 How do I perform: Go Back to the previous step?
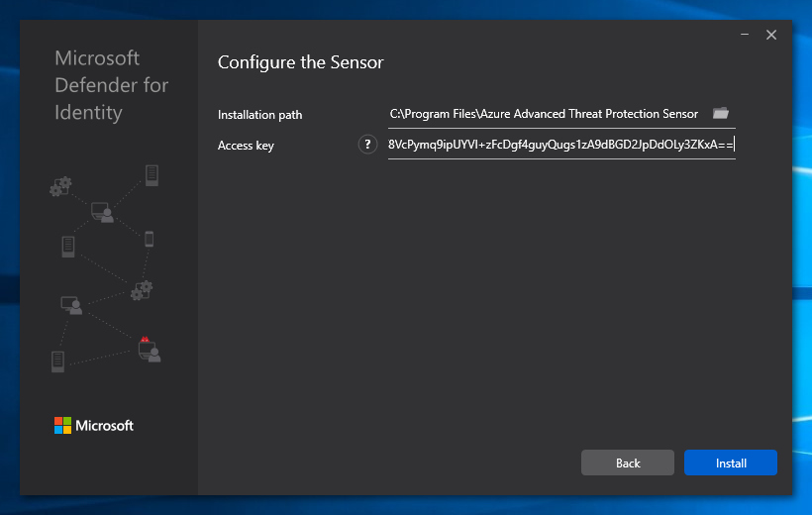pyautogui.click(x=627, y=463)
